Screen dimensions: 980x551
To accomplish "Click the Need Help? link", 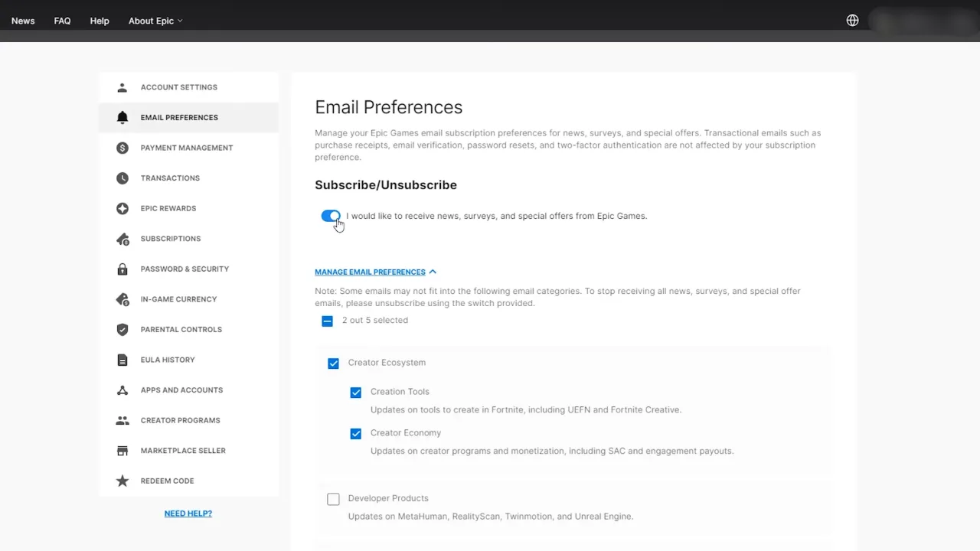I will (188, 514).
